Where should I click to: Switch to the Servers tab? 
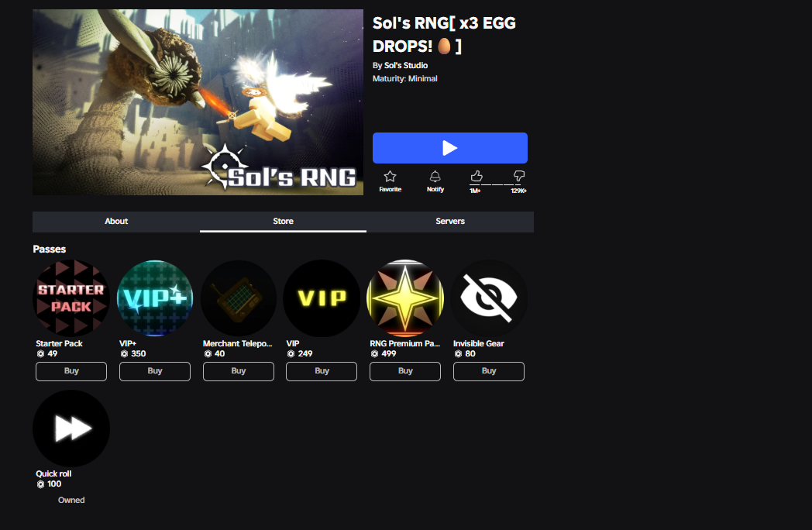click(450, 222)
